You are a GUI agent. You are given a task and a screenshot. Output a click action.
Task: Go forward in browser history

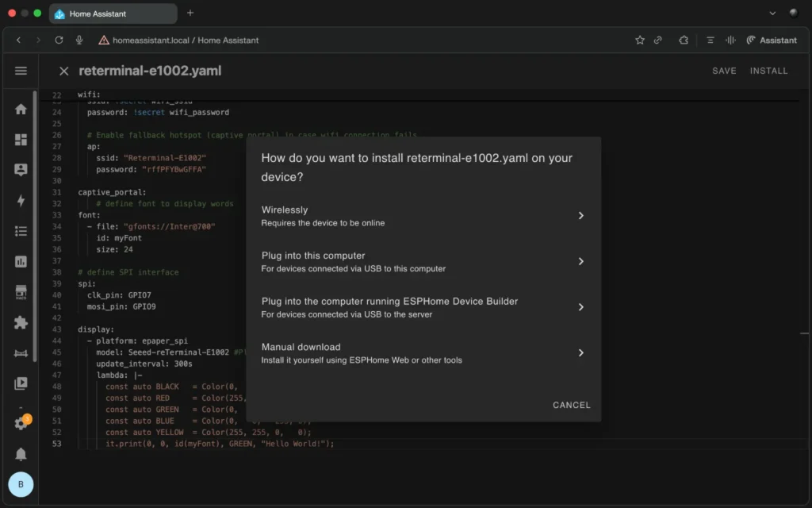[x=38, y=40]
